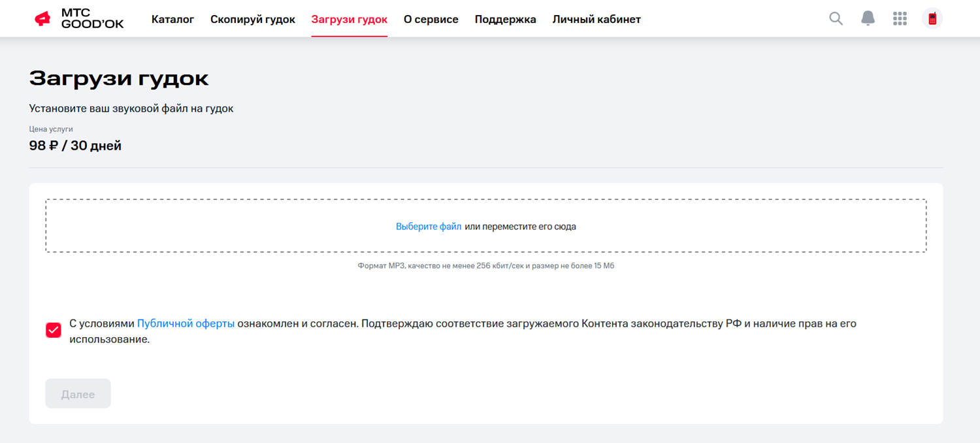
Task: Open notifications via the bell icon
Action: [868, 18]
